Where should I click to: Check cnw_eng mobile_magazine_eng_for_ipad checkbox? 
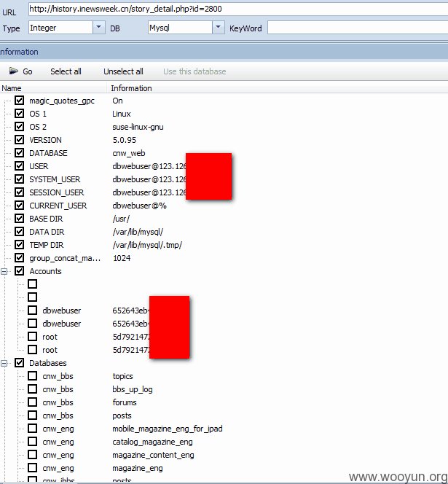click(32, 429)
